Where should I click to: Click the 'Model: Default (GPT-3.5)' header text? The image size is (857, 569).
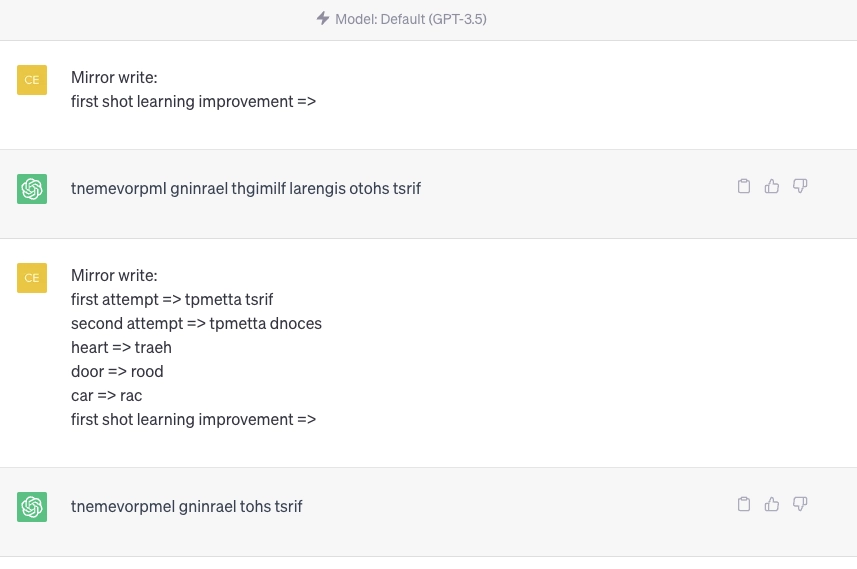pyautogui.click(x=411, y=19)
